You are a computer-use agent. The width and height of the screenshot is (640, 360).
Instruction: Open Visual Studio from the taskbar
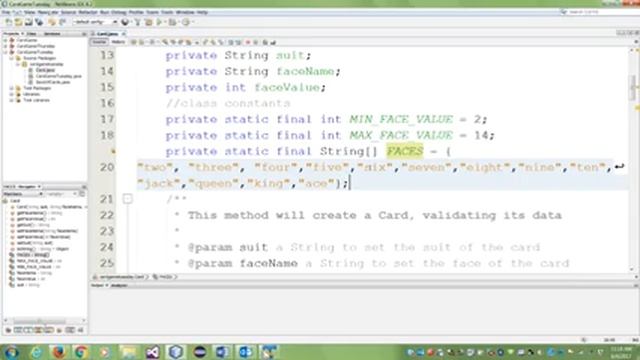click(153, 352)
